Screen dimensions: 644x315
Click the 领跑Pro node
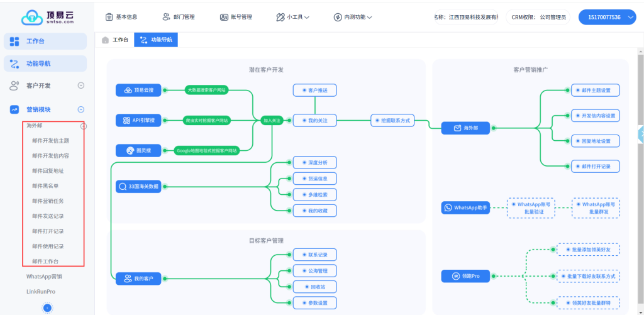click(466, 275)
